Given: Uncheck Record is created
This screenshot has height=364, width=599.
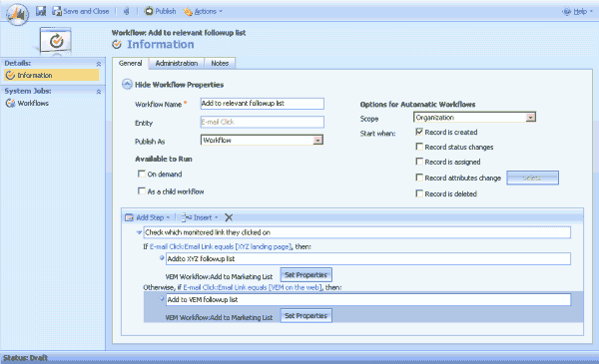Looking at the screenshot, I should (419, 132).
